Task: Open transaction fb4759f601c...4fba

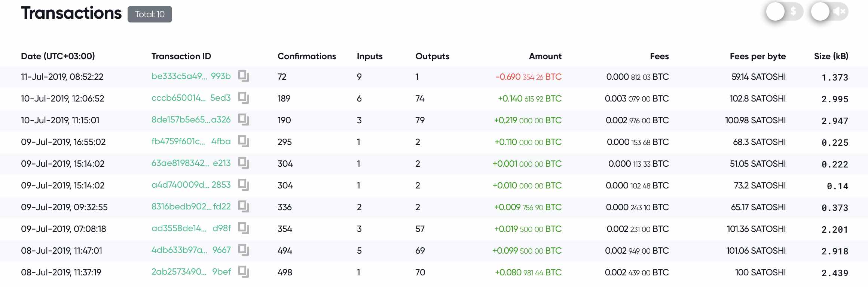Action: coord(191,141)
